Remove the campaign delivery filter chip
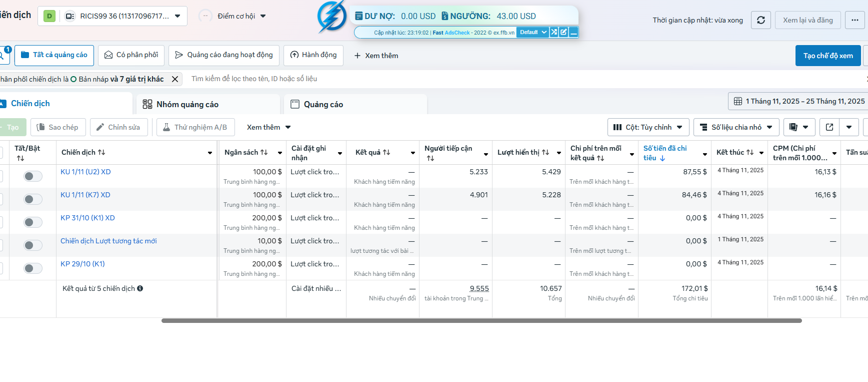 coord(175,79)
